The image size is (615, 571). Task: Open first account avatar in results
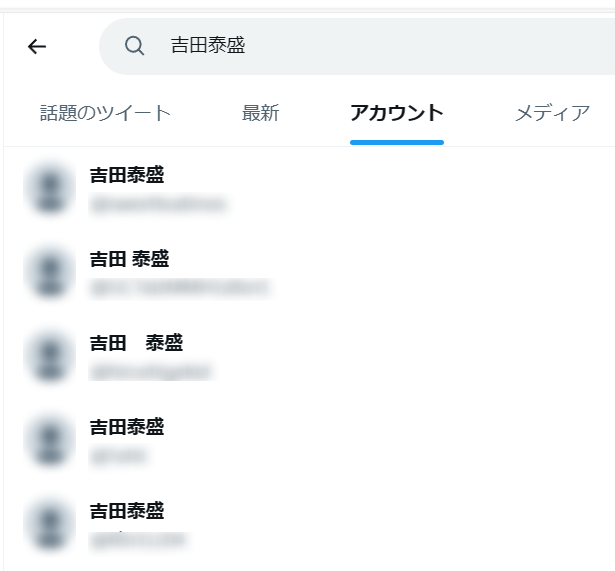(50, 189)
